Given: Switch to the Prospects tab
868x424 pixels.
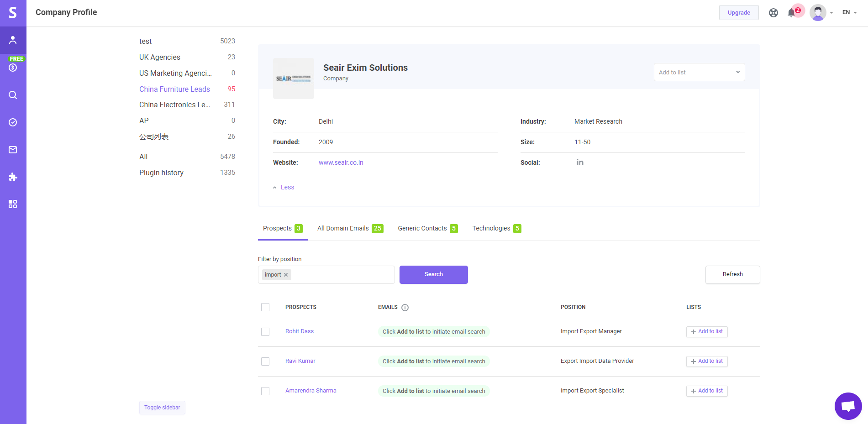Looking at the screenshot, I should point(283,228).
